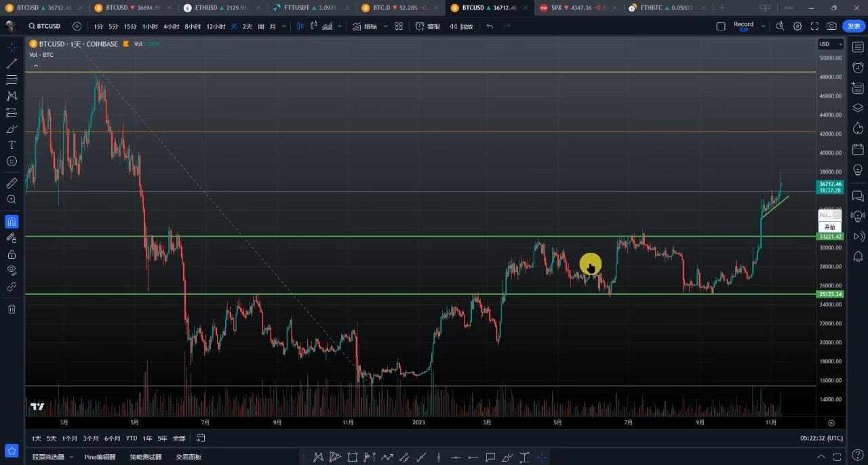Viewport: 868px width, 465px height.
Task: Collapse the indicator legend chevron
Action: 35,66
